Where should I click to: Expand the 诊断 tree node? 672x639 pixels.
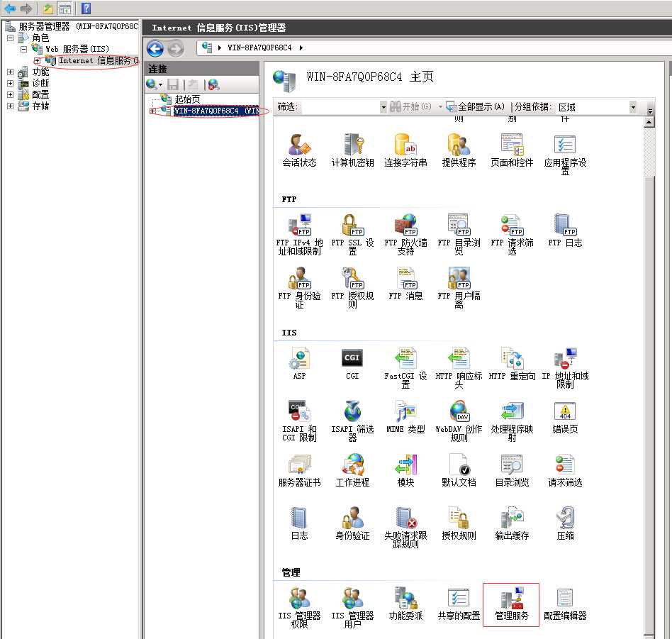[11, 83]
